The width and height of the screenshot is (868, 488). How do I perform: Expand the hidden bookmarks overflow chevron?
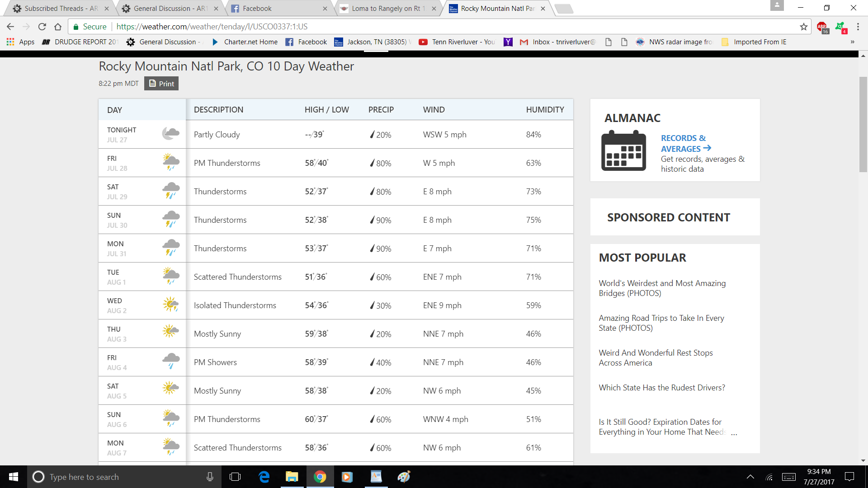point(852,42)
